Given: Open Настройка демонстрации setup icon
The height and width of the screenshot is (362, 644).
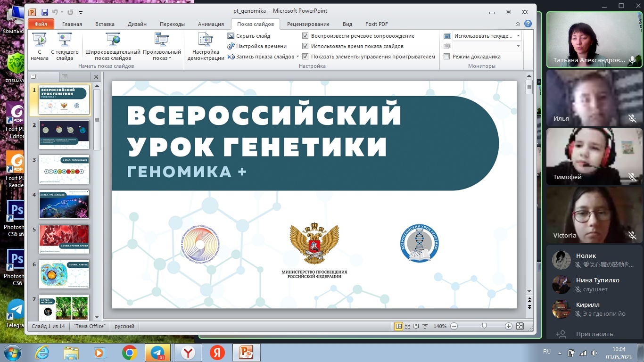Looking at the screenshot, I should (x=206, y=47).
